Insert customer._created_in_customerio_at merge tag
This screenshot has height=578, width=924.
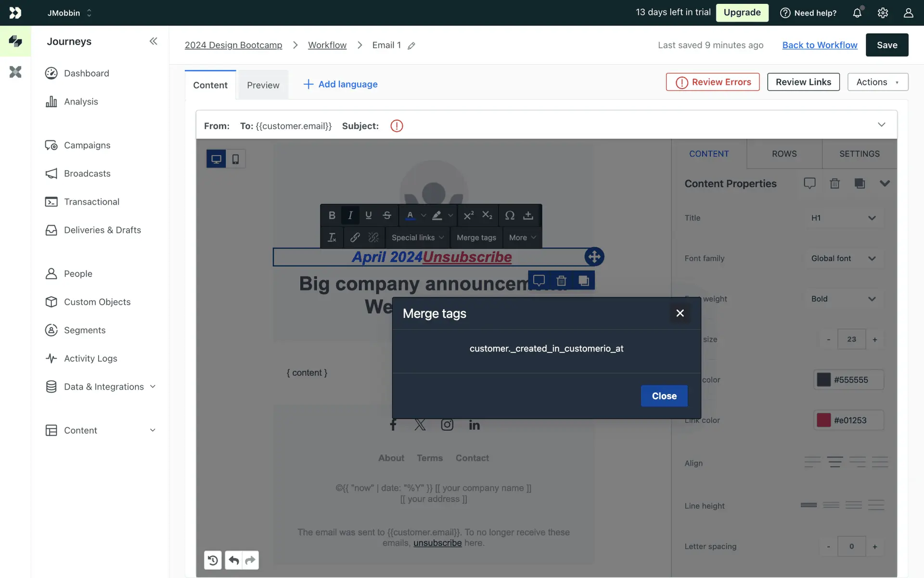click(546, 349)
